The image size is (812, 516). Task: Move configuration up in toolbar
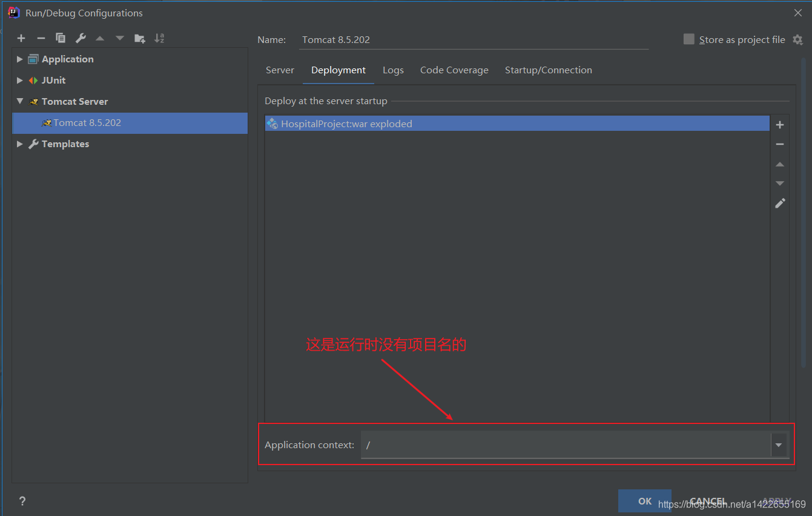click(x=100, y=38)
